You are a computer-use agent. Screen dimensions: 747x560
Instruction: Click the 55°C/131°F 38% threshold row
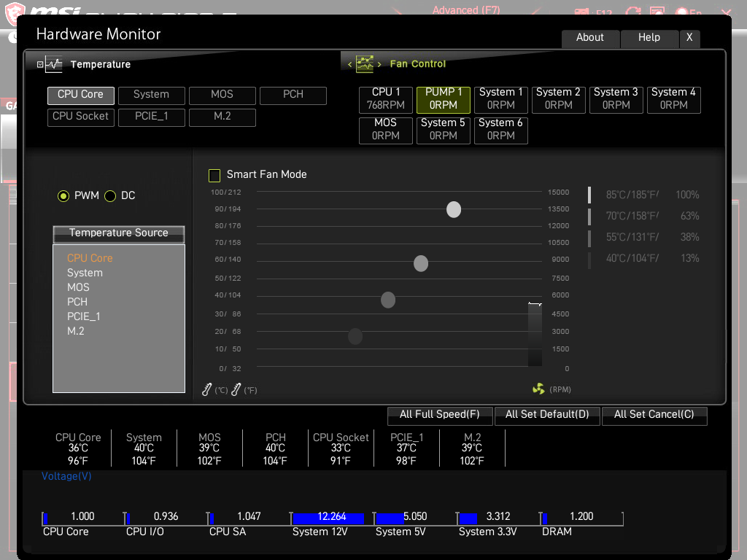[x=644, y=237]
